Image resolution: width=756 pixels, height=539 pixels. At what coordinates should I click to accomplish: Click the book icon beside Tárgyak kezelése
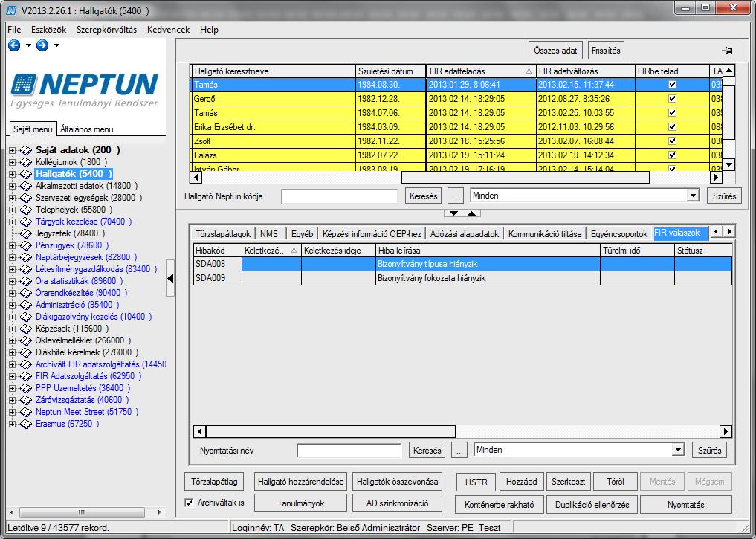coord(26,222)
